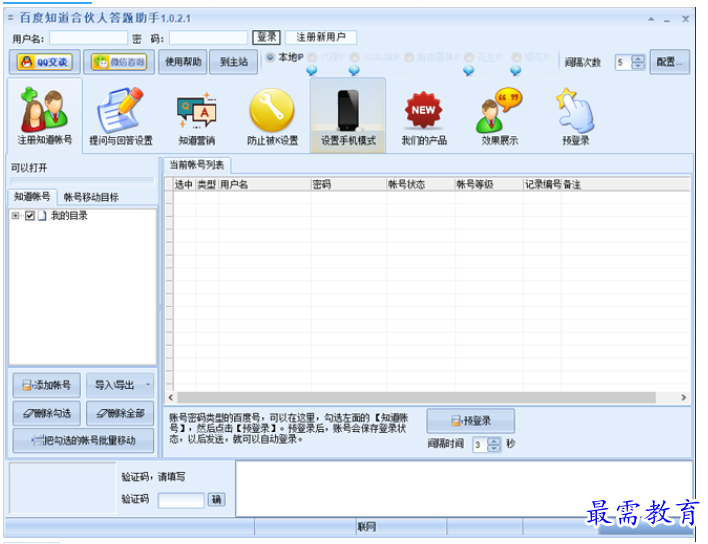Sort by 用户名 column header
708x544 pixels.
tap(265, 185)
